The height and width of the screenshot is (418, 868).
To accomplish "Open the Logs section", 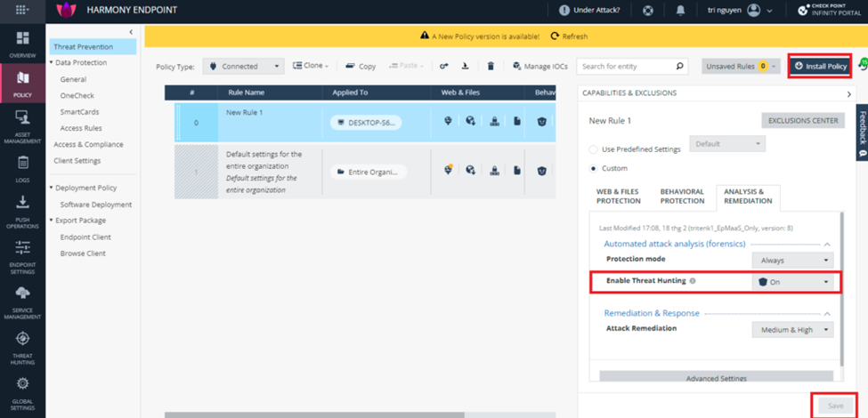I will (x=22, y=169).
